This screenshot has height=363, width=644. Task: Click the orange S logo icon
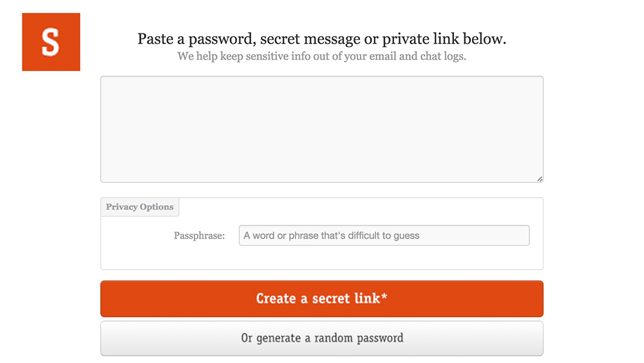51,42
